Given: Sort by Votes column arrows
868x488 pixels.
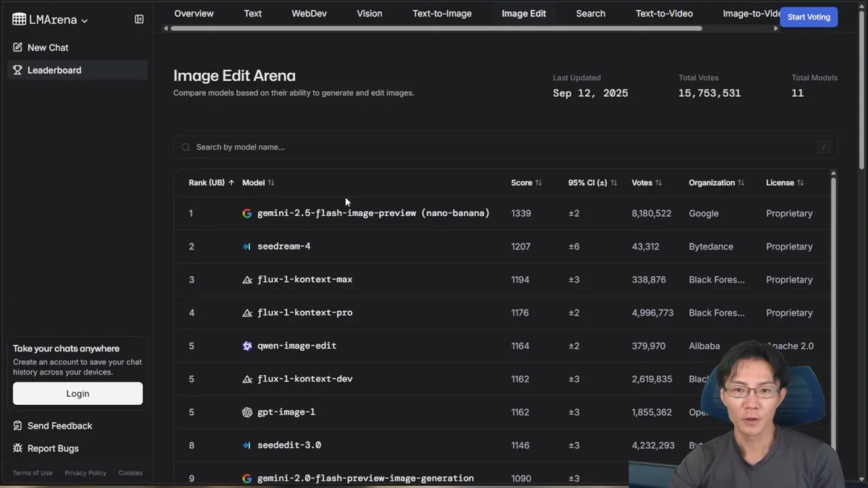Looking at the screenshot, I should 658,183.
